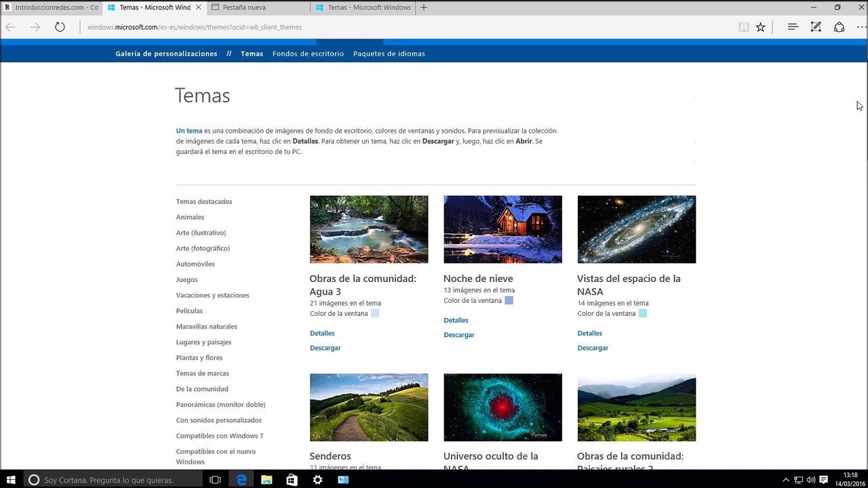868x488 pixels.
Task: Go to Galería de personalizaciones
Action: (166, 54)
